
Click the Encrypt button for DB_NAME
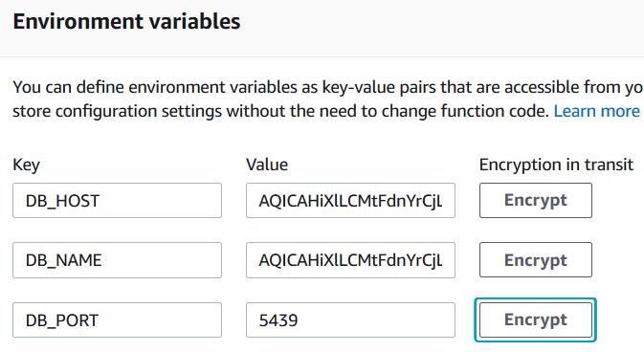point(536,260)
